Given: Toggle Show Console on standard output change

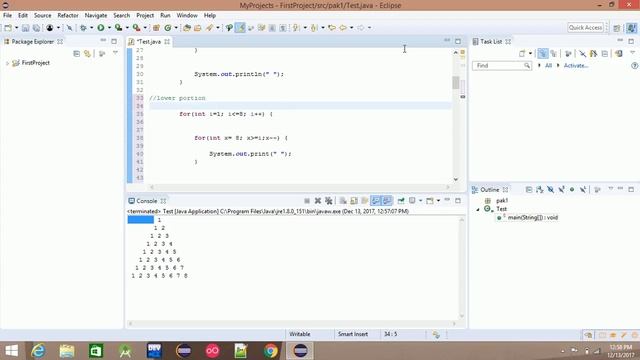Looking at the screenshot, I should click(x=376, y=200).
